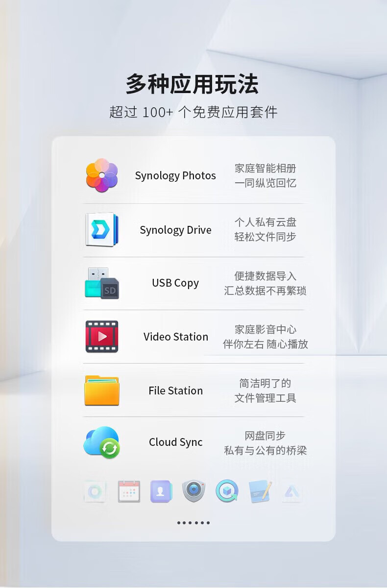This screenshot has width=387, height=588.
Task: Select the 一同纵览回忆 text line
Action: (266, 183)
